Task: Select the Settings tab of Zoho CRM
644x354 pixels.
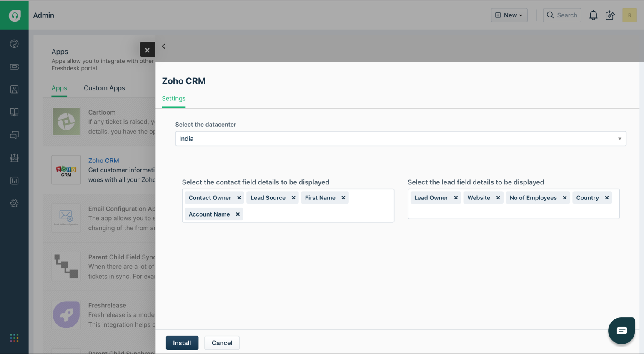Action: [173, 98]
